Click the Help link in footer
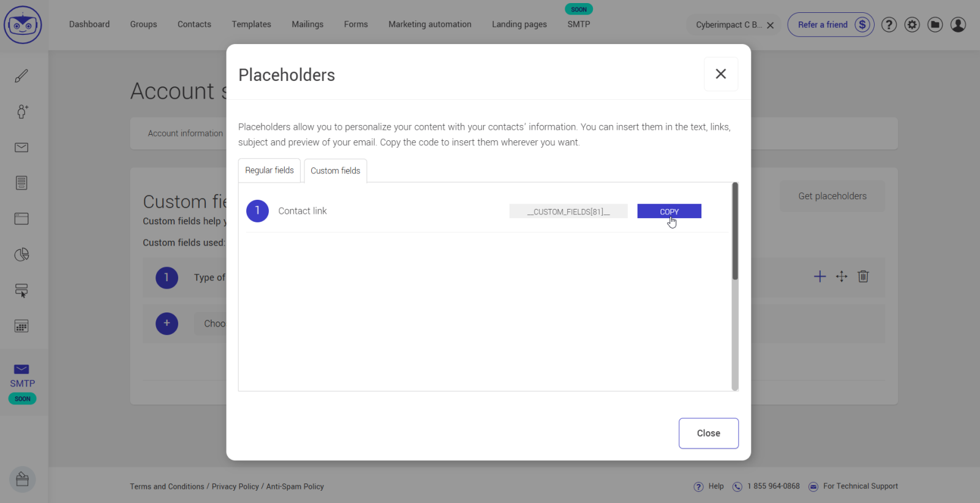 coord(716,486)
